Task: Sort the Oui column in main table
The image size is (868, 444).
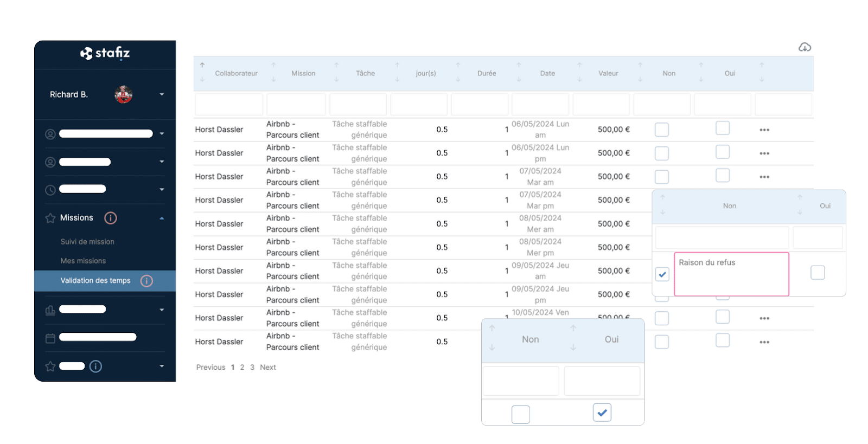Action: point(701,72)
